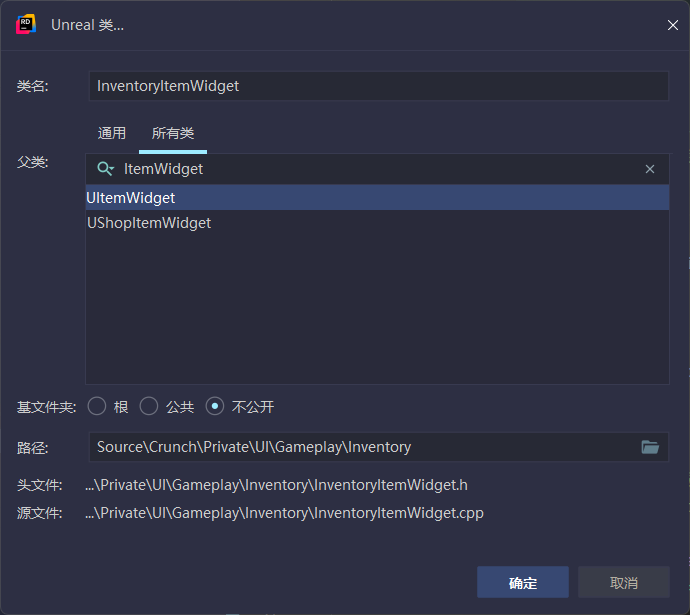Browse folder icon in path field
The image size is (690, 615).
650,447
